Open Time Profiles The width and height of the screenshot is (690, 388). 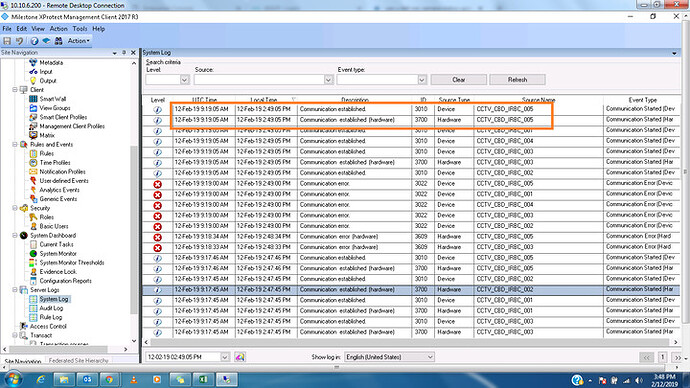[55, 162]
